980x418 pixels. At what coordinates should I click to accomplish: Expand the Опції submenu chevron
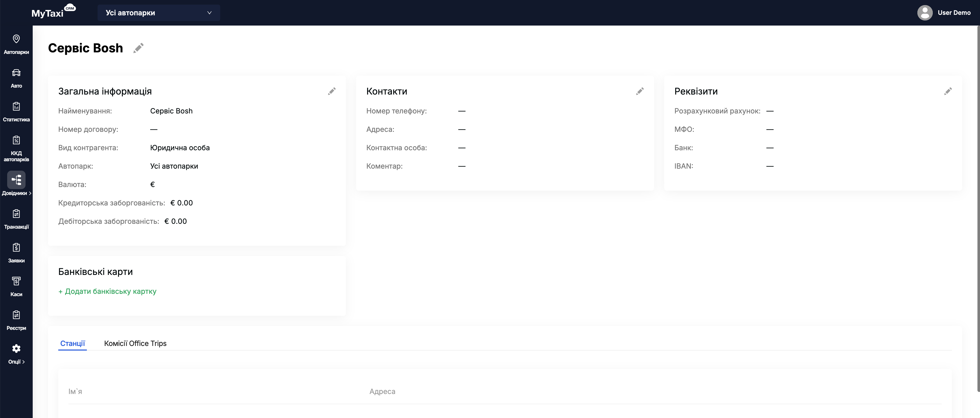[24, 362]
